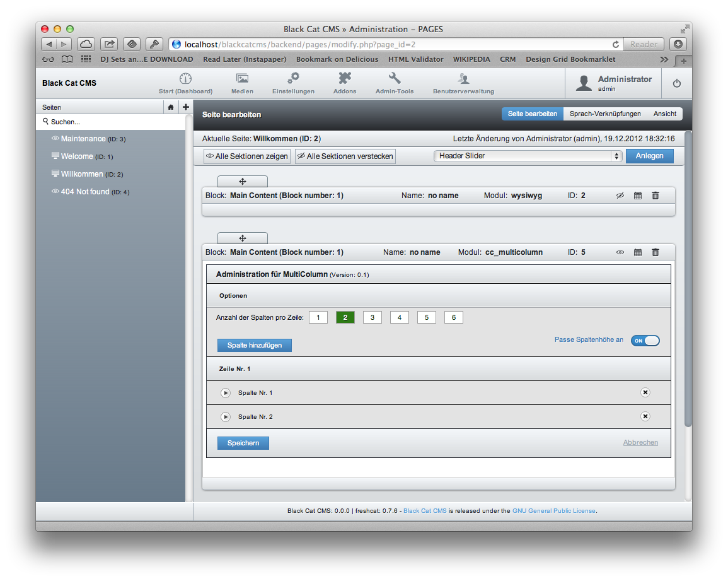Switch to the Ansicht tab
The image size is (728, 581).
pyautogui.click(x=664, y=114)
